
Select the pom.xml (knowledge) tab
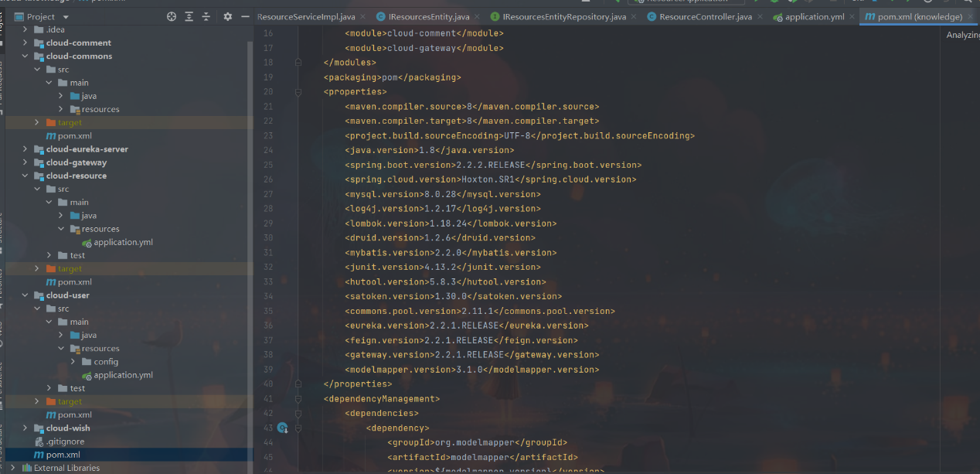pyautogui.click(x=919, y=17)
